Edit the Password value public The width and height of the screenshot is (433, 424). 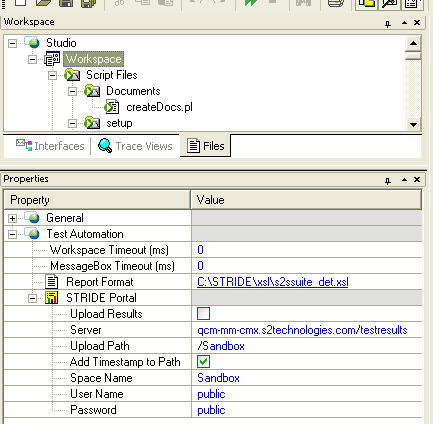(x=306, y=410)
